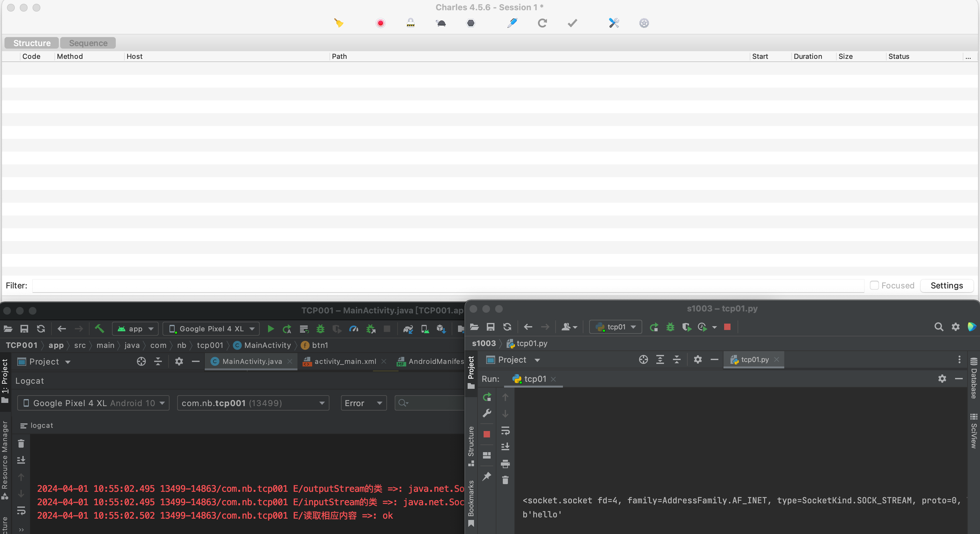Click the Charles checkmark enable icon
This screenshot has height=534, width=980.
tap(572, 23)
